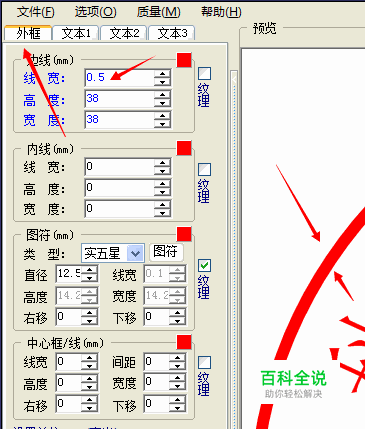Open the 选项(O) menu

point(96,12)
